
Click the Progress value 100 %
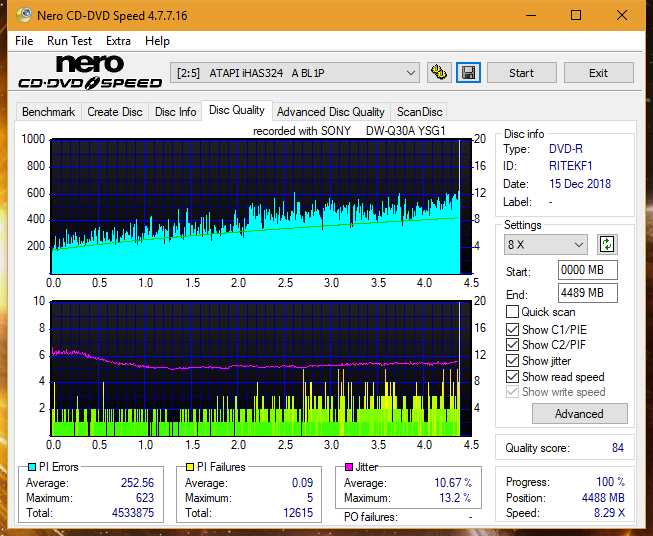pos(611,482)
